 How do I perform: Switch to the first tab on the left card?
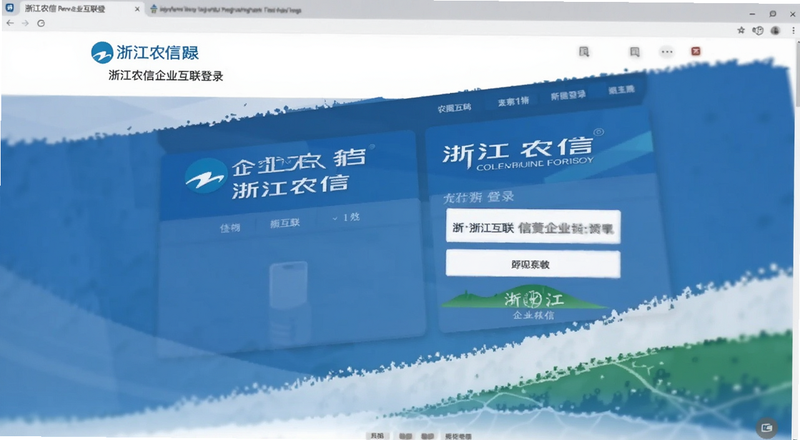230,228
